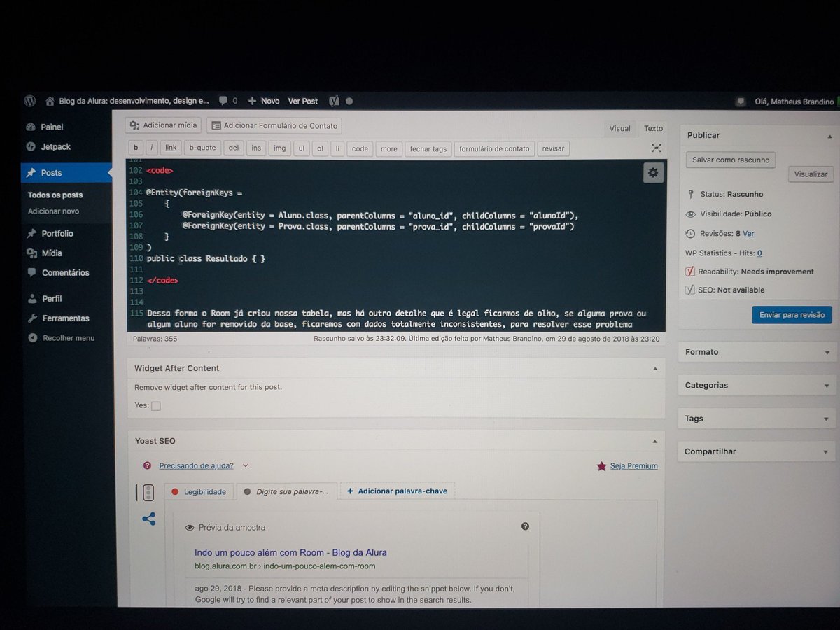The height and width of the screenshot is (630, 840).
Task: Click the b-quote quicktag button
Action: pos(203,148)
